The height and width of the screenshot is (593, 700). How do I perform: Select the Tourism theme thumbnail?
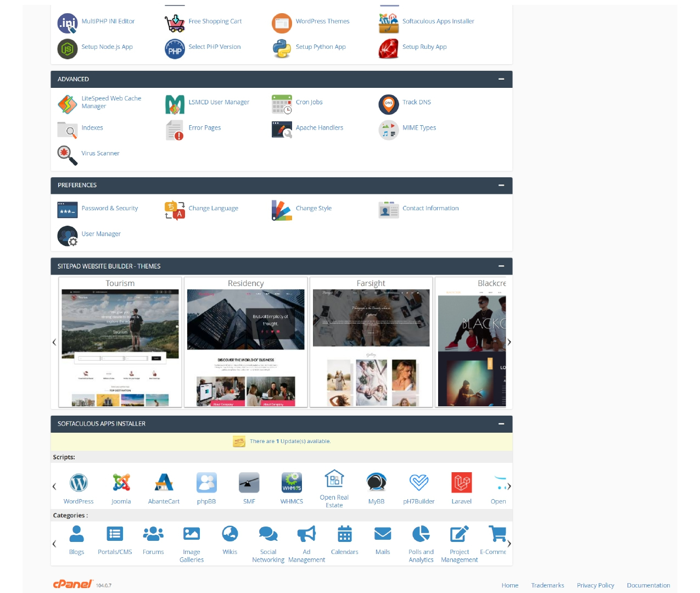pyautogui.click(x=120, y=348)
